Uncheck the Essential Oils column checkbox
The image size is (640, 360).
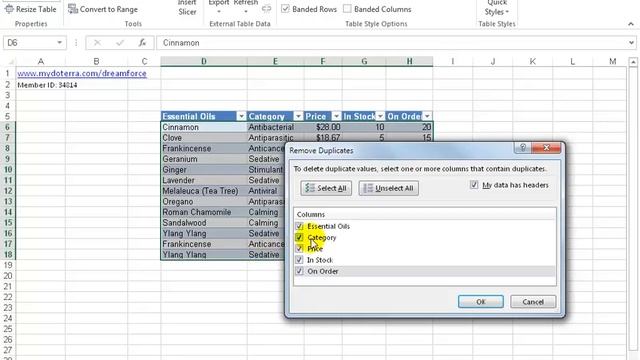(x=300, y=226)
